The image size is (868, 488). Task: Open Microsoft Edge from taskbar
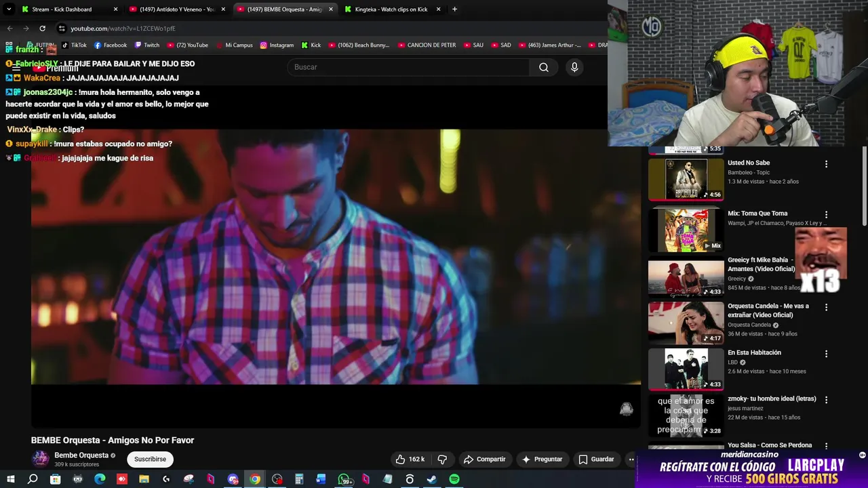click(x=100, y=479)
